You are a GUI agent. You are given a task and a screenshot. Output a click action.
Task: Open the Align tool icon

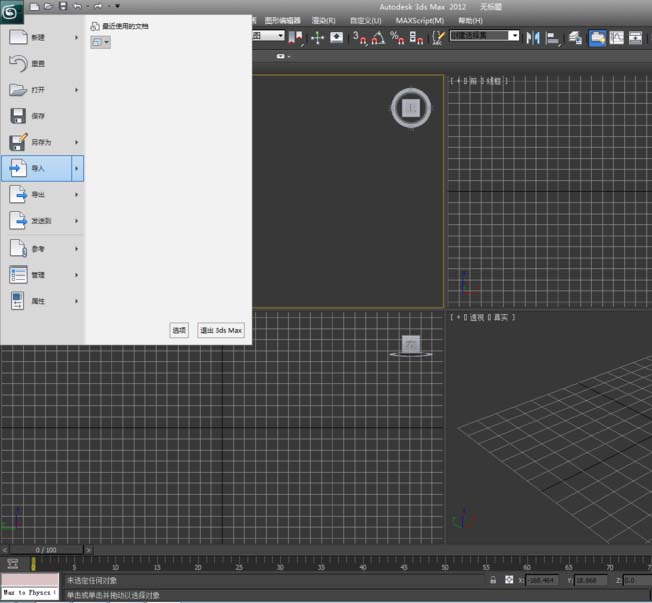[553, 38]
